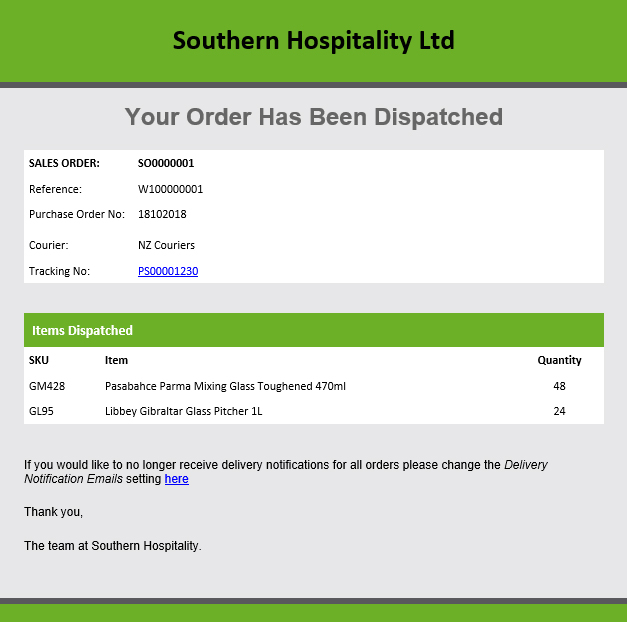Click the Libbey Gibraltar Glass Pitcher item
Viewport: 627px width, 622px height.
184,411
